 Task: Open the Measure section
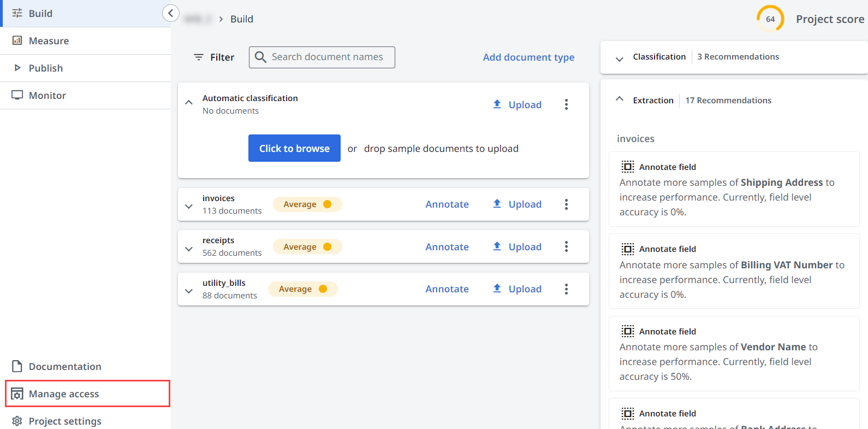49,41
